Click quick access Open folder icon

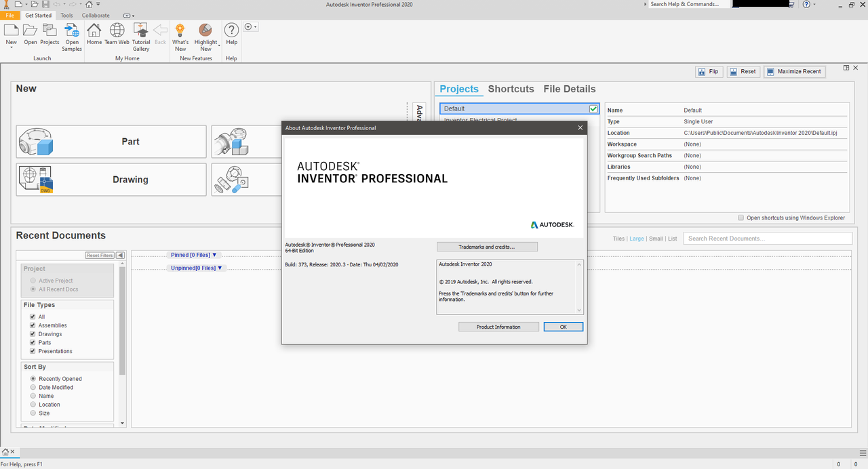pos(35,4)
